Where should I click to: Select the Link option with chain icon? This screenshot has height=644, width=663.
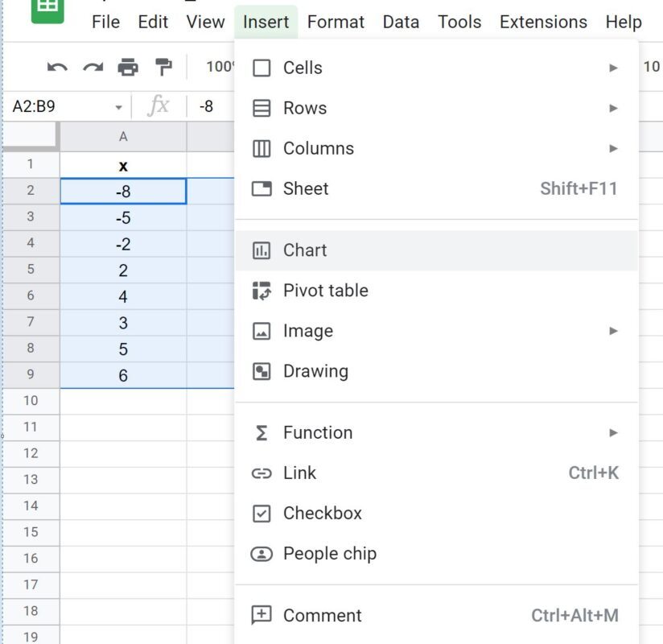tap(436, 473)
